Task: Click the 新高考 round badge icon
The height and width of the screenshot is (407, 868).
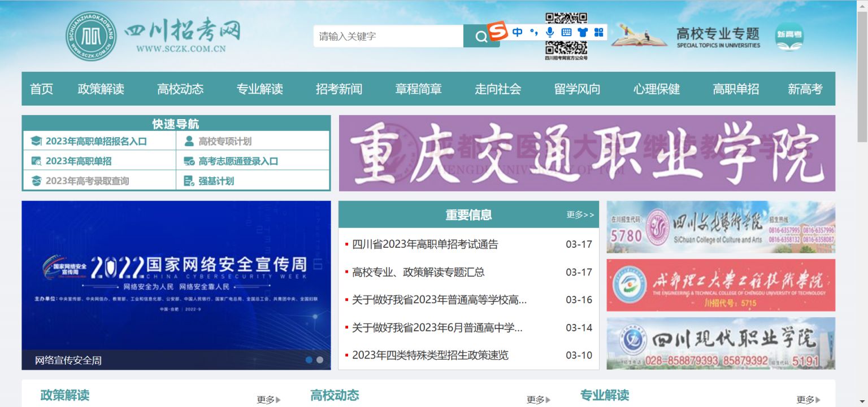Action: pos(789,36)
